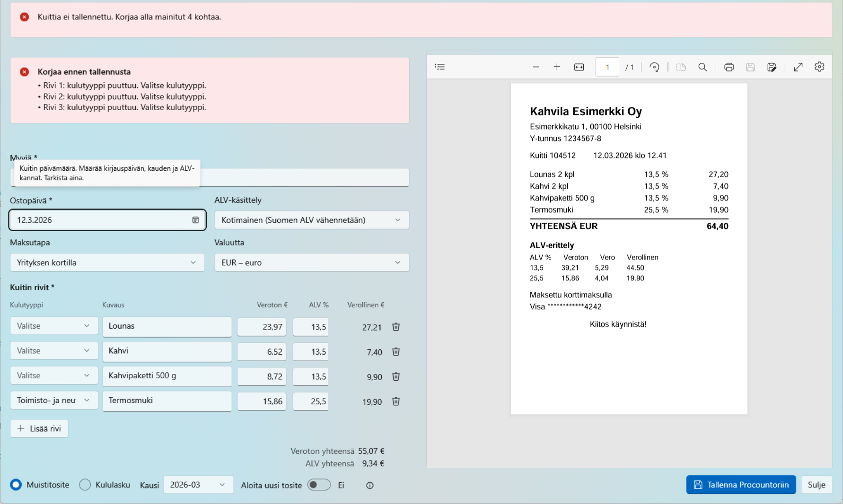Screen dimensions: 843x504
Task: Print the receipt document
Action: (729, 67)
